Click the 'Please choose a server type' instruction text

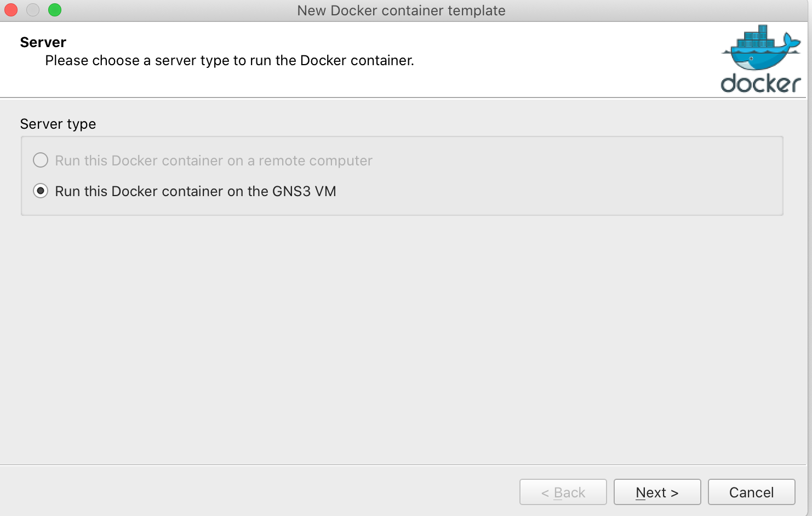coord(229,60)
